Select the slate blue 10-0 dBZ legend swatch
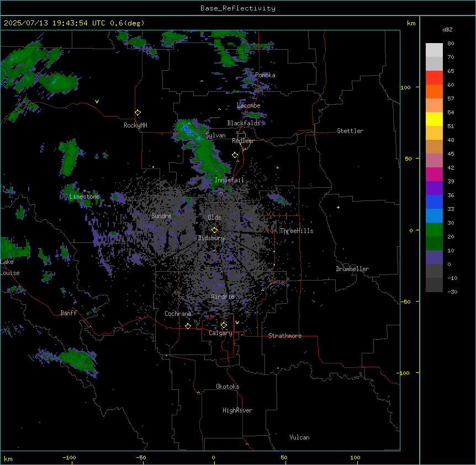476x465 pixels. [x=434, y=257]
